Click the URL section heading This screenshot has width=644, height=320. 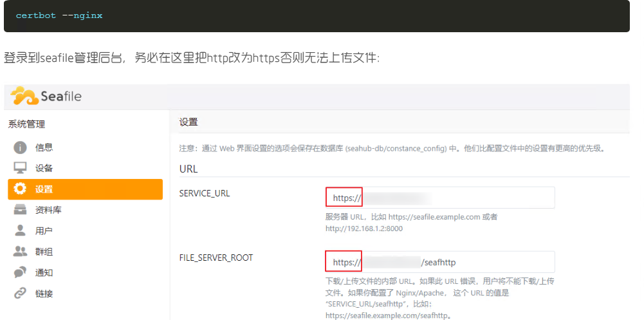click(189, 169)
